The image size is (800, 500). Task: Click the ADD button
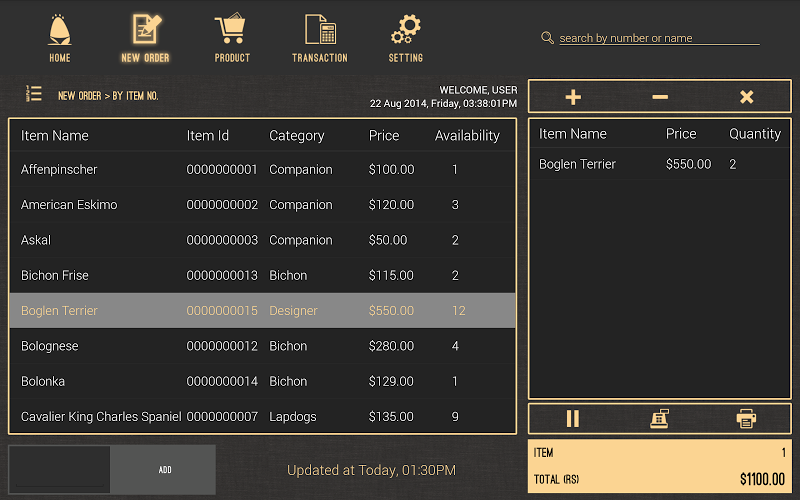(x=164, y=469)
